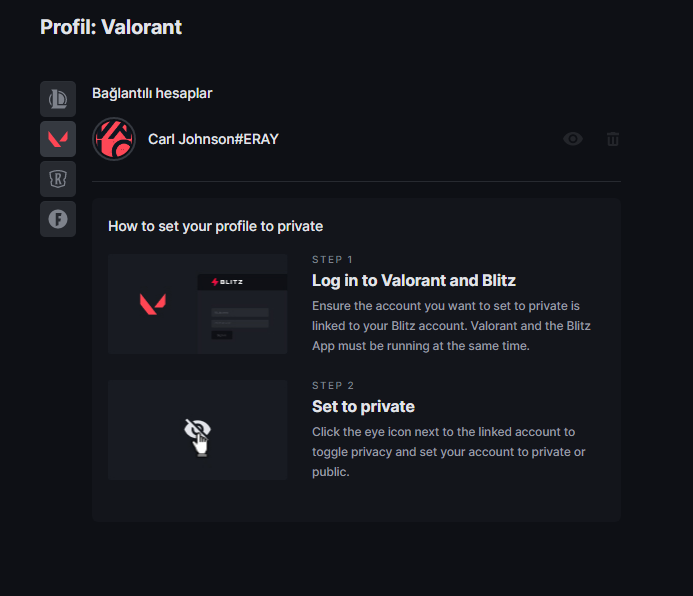The image size is (693, 596).
Task: Click the "STEP 1" label
Action: (x=333, y=259)
